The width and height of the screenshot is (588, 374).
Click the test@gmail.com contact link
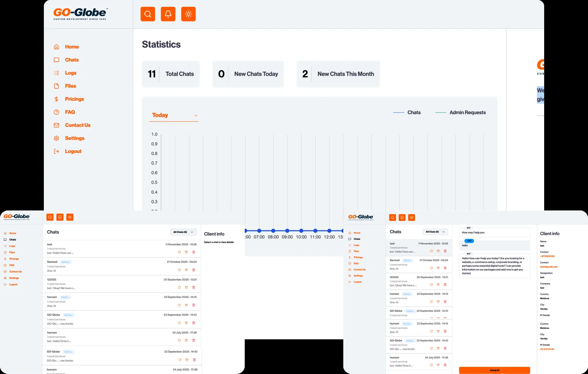tap(549, 267)
